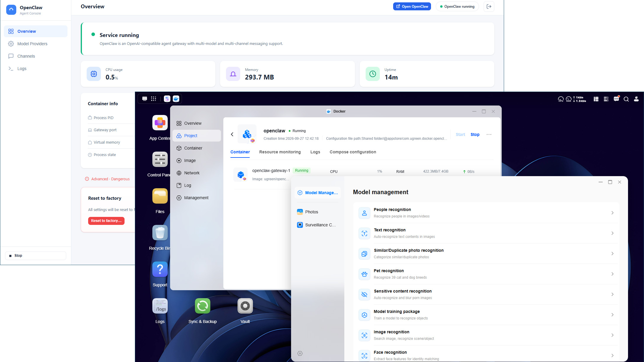Open the Support desktop icon
Viewport: 644px width, 362px height.
click(160, 270)
